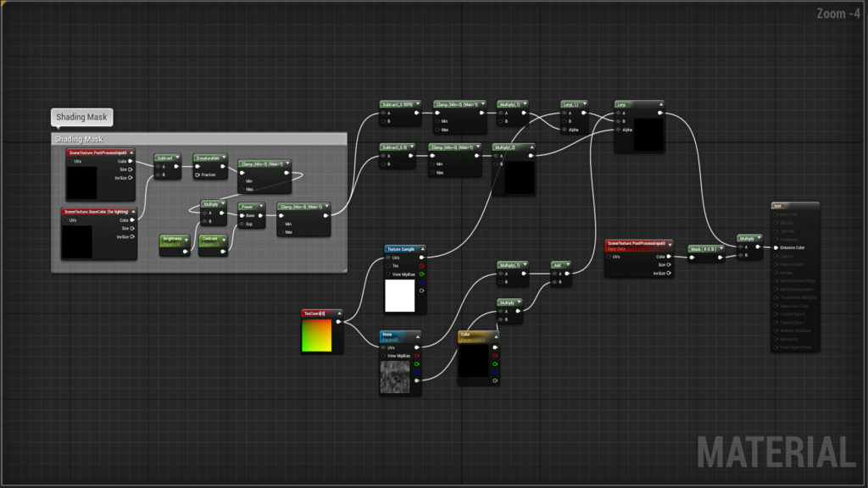Image resolution: width=868 pixels, height=488 pixels.
Task: Select the Add node title
Action: click(558, 265)
